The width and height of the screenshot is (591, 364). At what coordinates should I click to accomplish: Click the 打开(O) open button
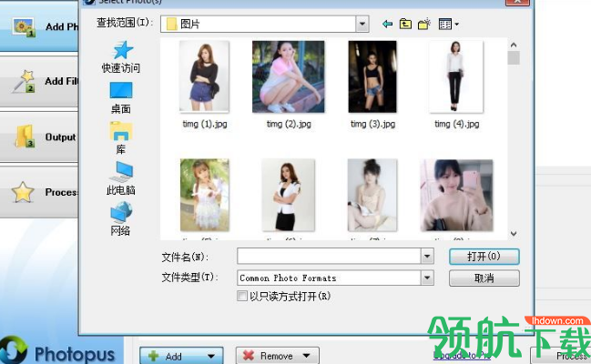pyautogui.click(x=484, y=257)
